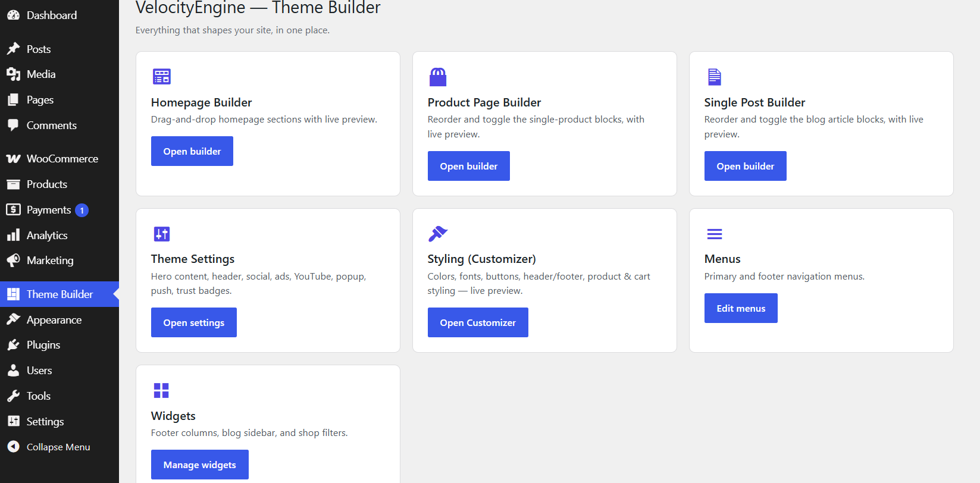Click the Styling (Customizer) brush icon
The width and height of the screenshot is (980, 483).
(438, 234)
